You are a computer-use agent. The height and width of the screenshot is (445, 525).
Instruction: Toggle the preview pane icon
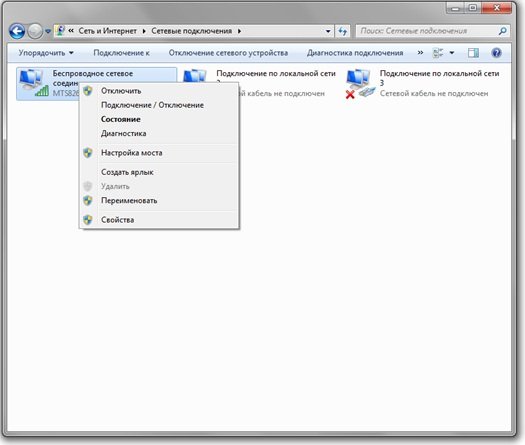473,53
